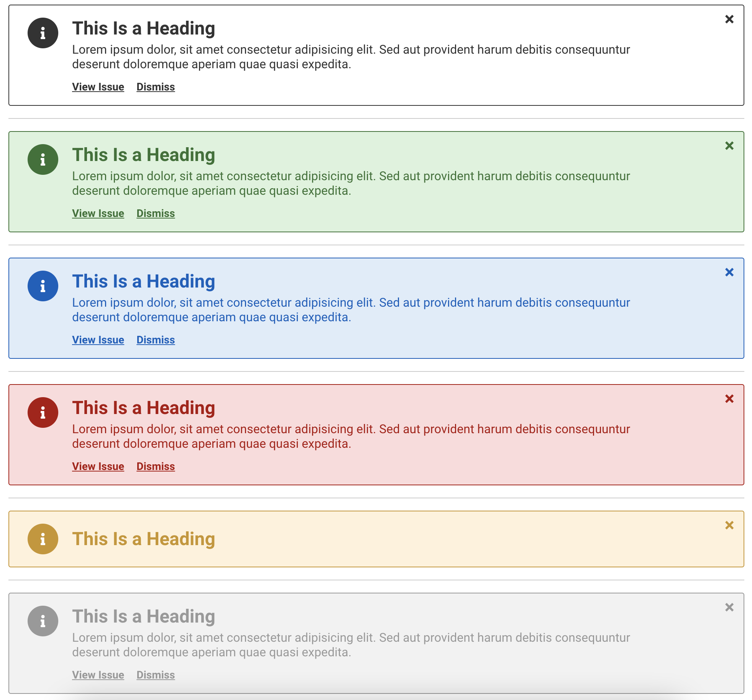Screen dimensions: 752x700
Task: Close the green alert banner
Action: point(729,146)
